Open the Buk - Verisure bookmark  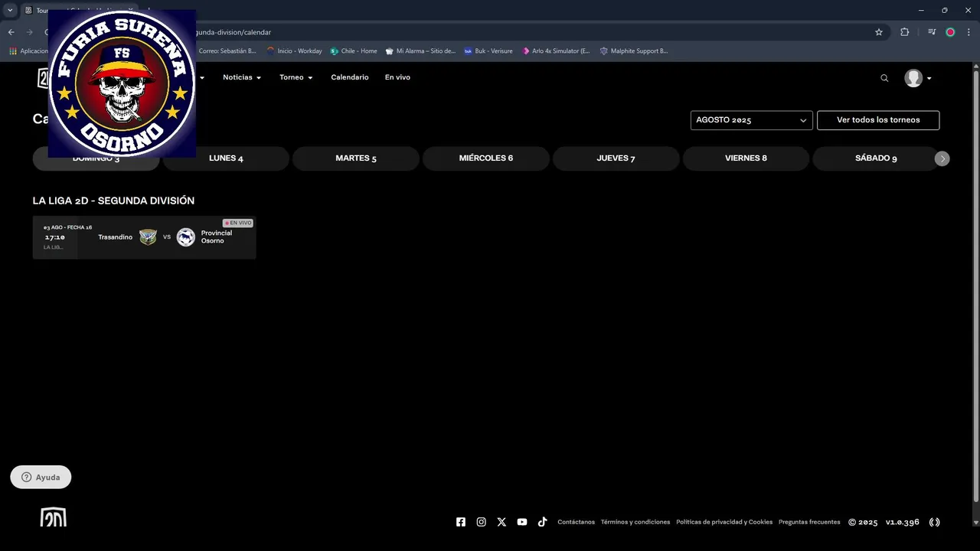point(488,51)
